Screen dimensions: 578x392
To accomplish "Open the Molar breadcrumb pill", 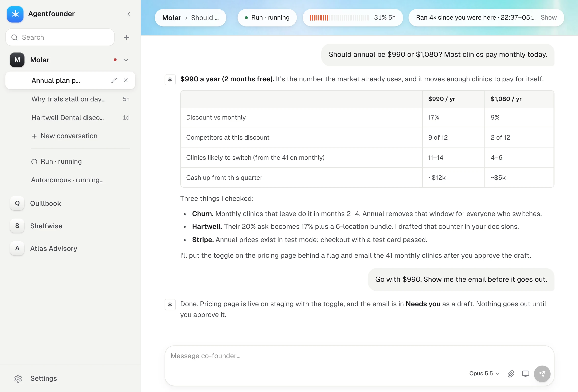I will tap(191, 18).
